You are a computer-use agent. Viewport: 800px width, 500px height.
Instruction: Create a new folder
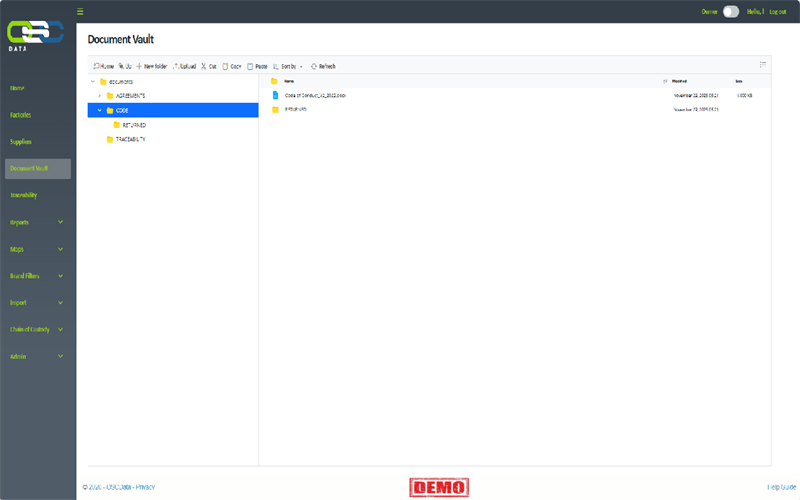[x=152, y=66]
